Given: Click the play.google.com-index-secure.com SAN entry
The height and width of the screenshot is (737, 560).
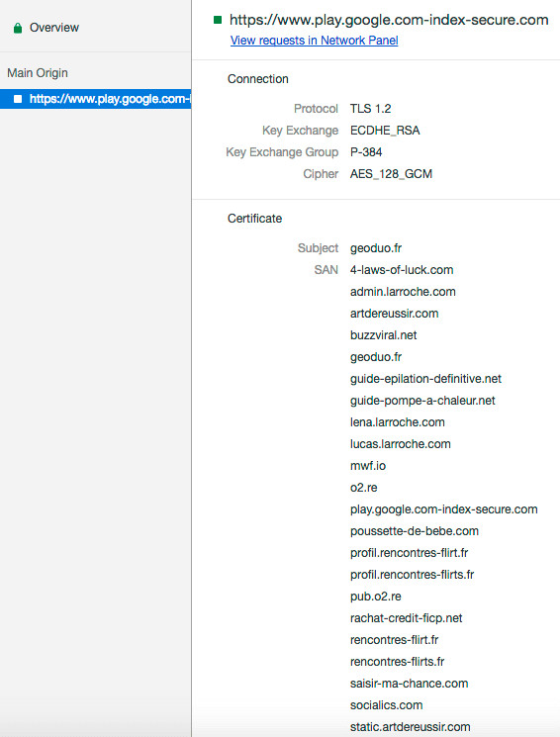Looking at the screenshot, I should tap(444, 509).
